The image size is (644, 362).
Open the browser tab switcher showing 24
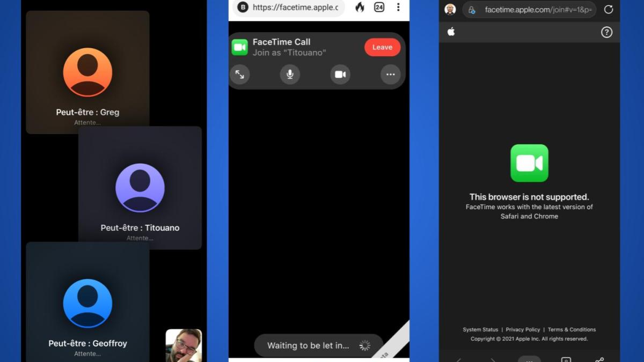pos(379,8)
